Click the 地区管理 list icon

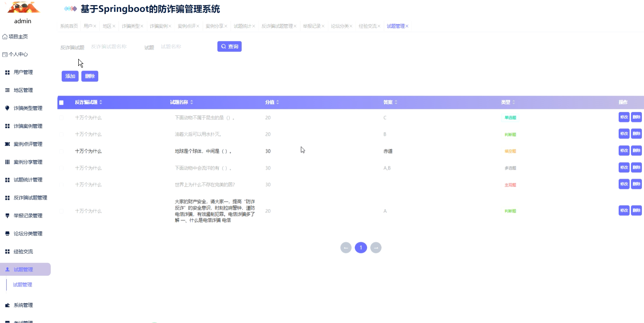[x=7, y=90]
